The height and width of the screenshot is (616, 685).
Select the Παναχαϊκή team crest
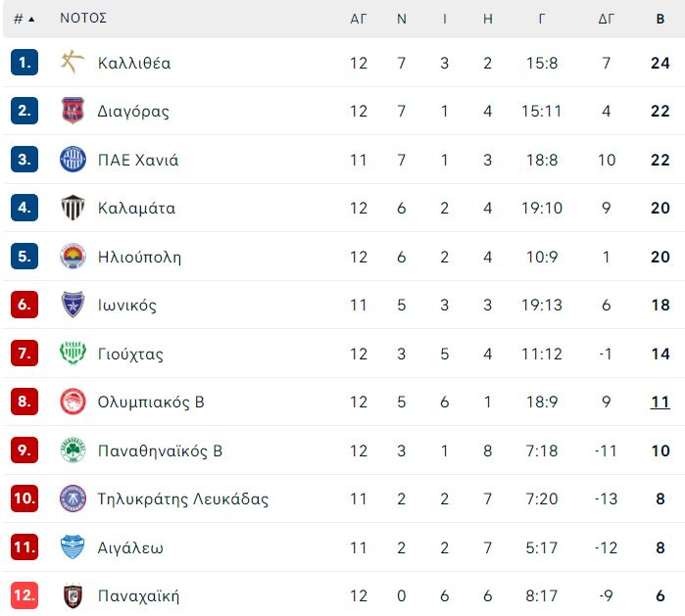(x=73, y=595)
